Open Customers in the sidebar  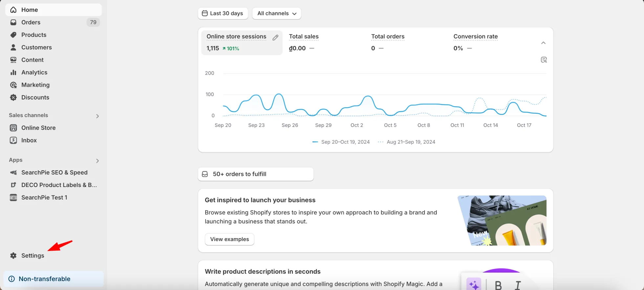tap(54, 47)
